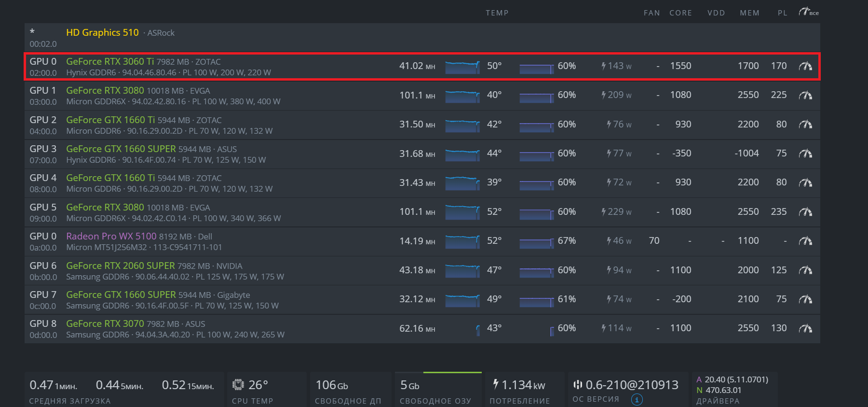Click the VDD column header

pyautogui.click(x=716, y=13)
